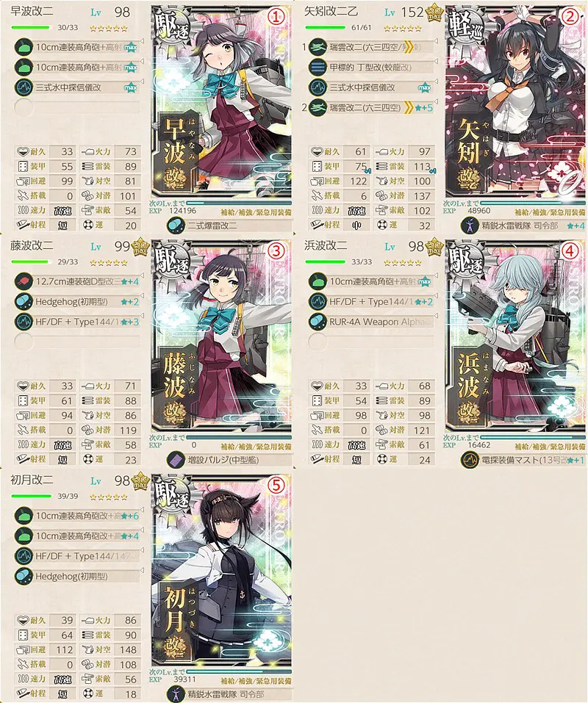Click 補給/補強/緊急用装備 label under Hayanami's card
Viewport: 588px width, 703px height.
256,212
